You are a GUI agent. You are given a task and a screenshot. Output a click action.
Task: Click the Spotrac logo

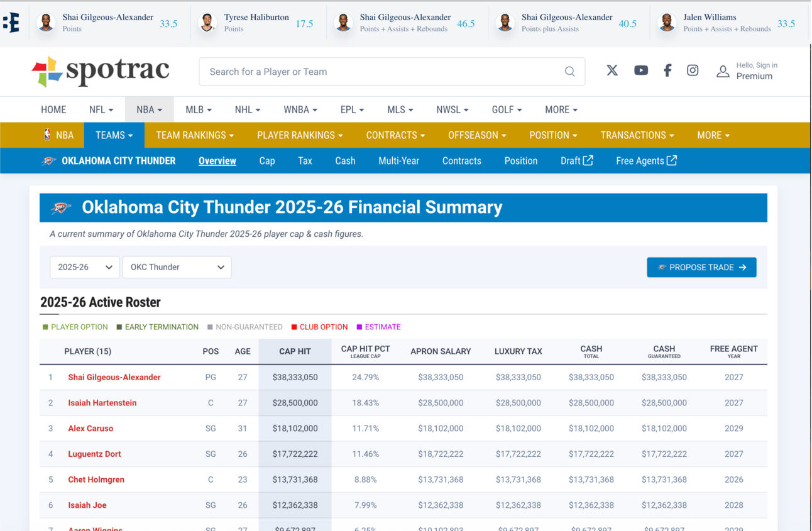pyautogui.click(x=101, y=71)
